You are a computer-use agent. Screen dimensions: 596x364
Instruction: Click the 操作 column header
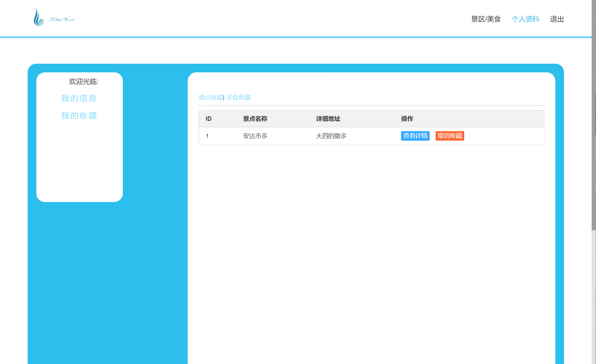(x=407, y=119)
